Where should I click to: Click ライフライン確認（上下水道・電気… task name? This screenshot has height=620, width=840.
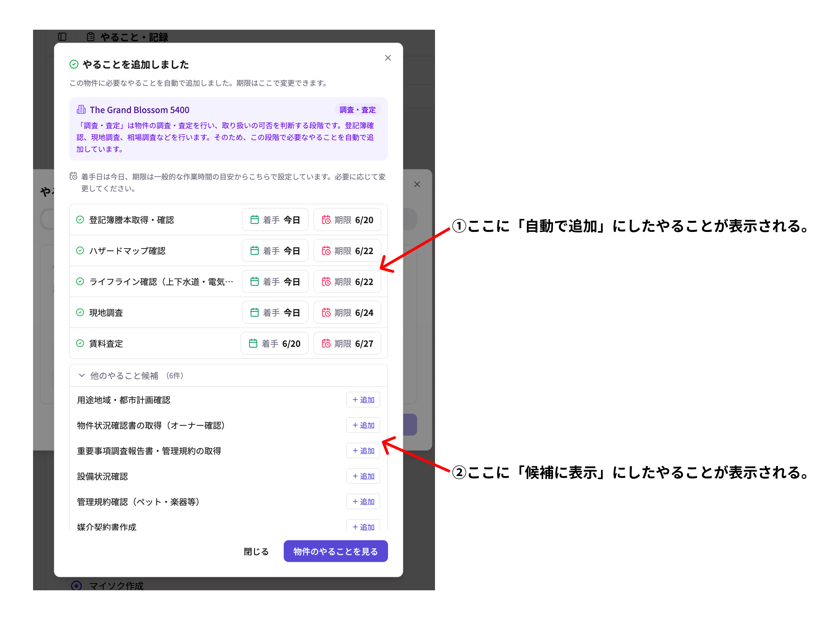click(161, 281)
